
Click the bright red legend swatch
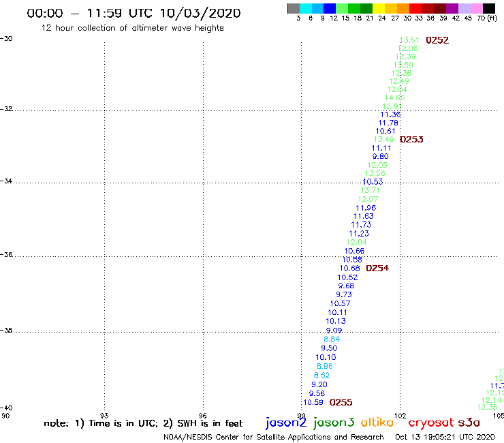click(x=415, y=8)
